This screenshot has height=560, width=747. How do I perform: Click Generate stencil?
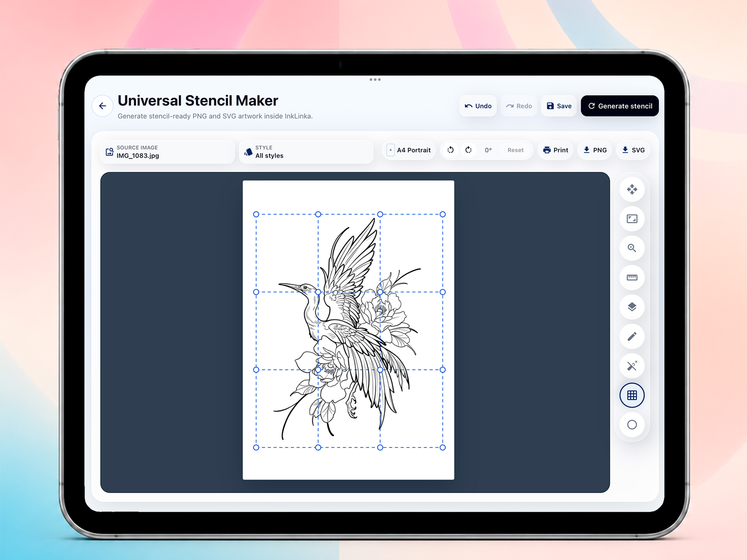pos(620,106)
